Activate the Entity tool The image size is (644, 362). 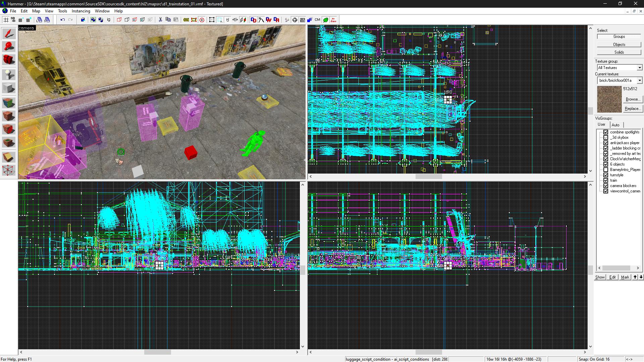pos(9,74)
